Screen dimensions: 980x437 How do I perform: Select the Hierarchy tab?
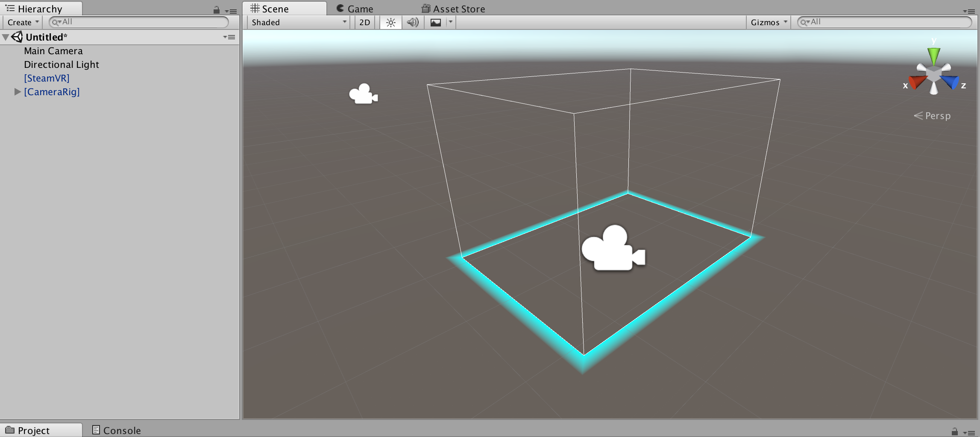41,9
